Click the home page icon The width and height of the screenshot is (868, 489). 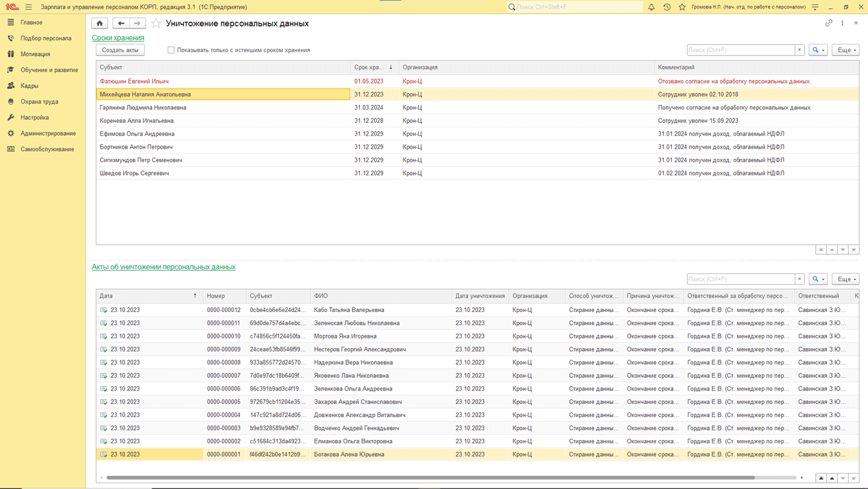(100, 23)
